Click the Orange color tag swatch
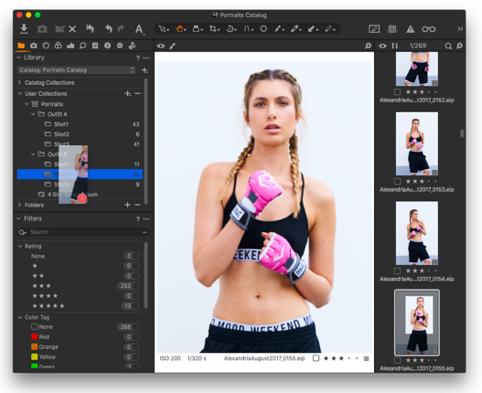This screenshot has width=482, height=393. click(x=34, y=347)
